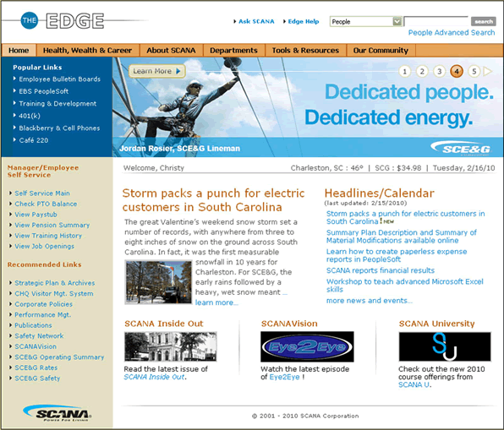Open Corporate Policies link
Screen dimensions: 504x430
[x=43, y=304]
